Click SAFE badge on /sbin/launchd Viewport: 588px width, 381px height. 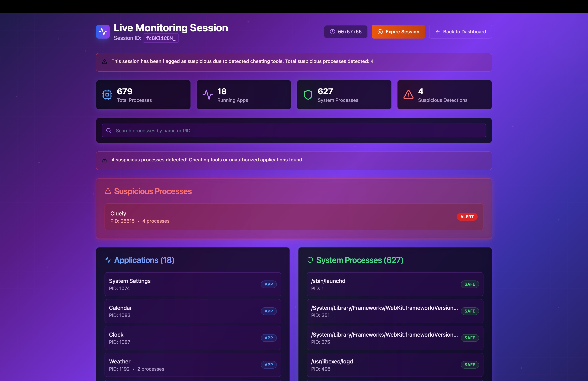tap(470, 284)
